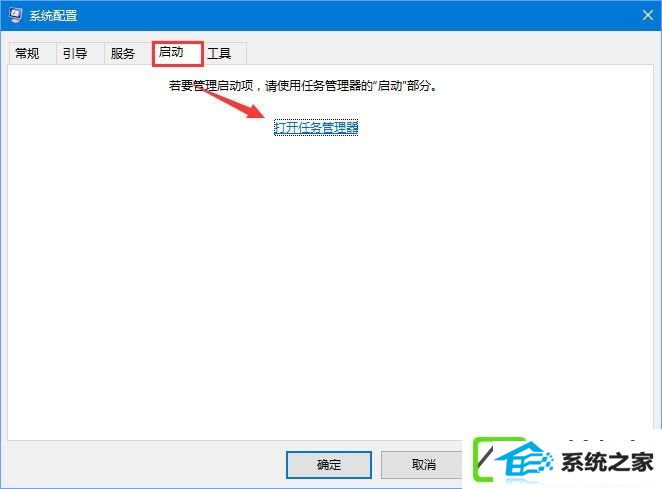This screenshot has width=662, height=489.
Task: Click the gray footer beside 确定
Action: (x=144, y=465)
